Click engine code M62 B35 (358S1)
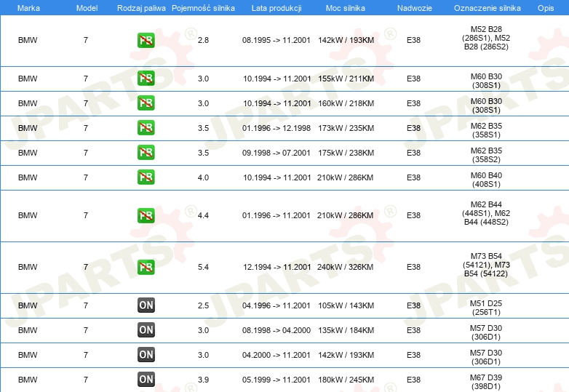Image resolution: width=569 pixels, height=392 pixels. click(x=486, y=130)
